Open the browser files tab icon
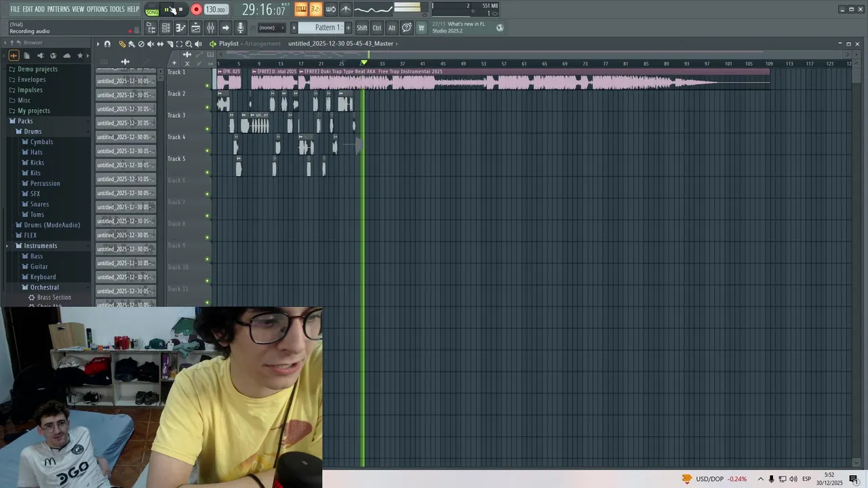 pos(26,56)
